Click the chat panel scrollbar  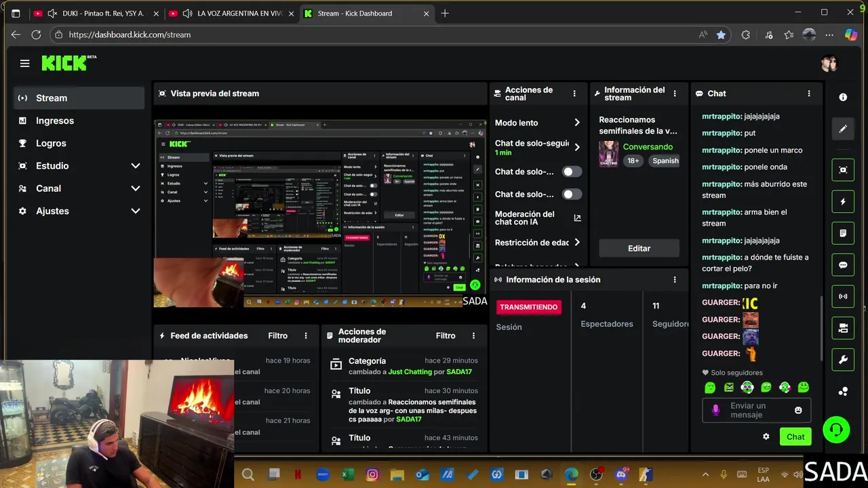pos(823,329)
